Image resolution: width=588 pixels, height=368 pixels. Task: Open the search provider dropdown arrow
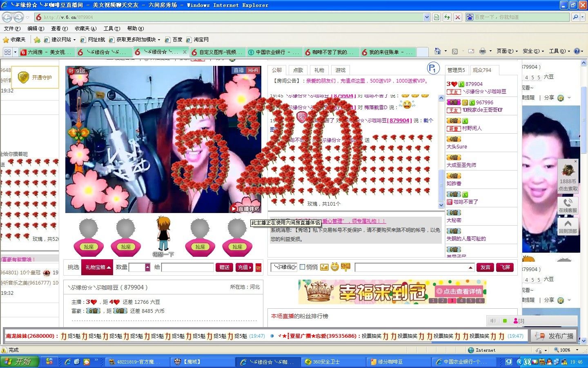coord(583,17)
